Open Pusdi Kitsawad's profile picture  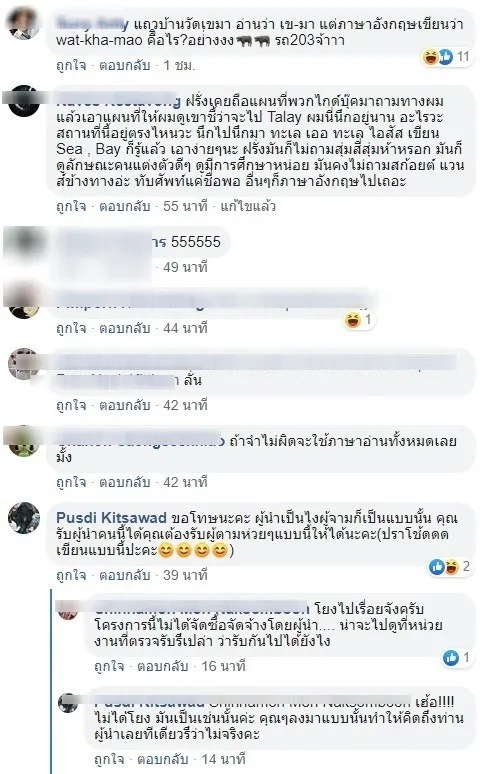[24, 518]
